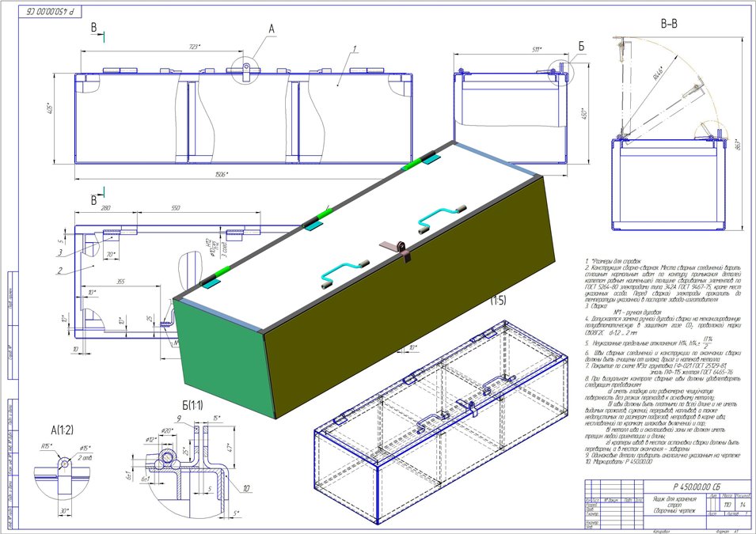Click position number 2 leader label
Viewport: 756px width, 534px height.
(60, 271)
